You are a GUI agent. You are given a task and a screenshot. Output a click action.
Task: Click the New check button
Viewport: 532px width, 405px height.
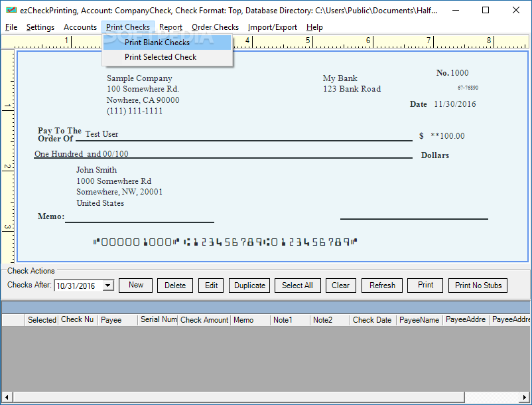(136, 285)
